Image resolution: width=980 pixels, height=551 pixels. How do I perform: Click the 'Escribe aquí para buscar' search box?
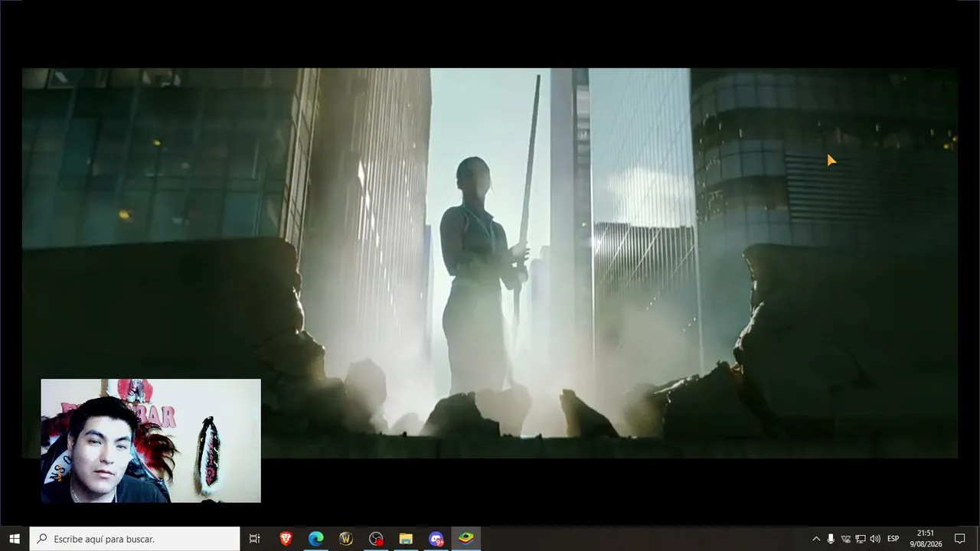(x=135, y=539)
